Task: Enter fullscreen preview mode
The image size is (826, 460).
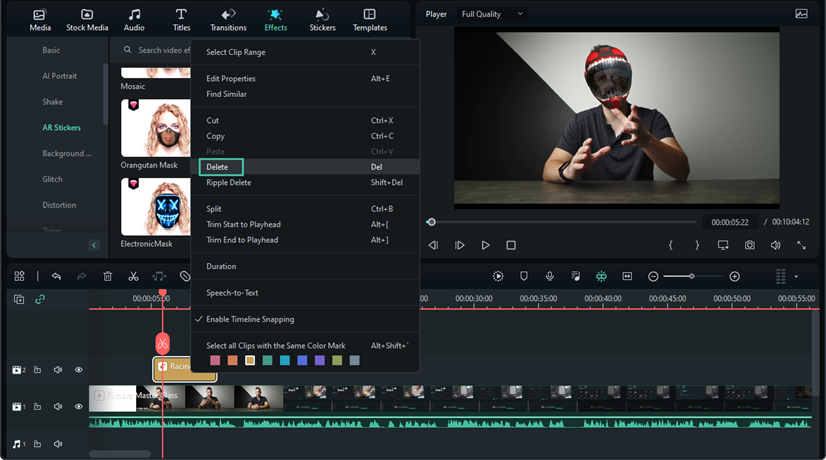Action: click(801, 245)
